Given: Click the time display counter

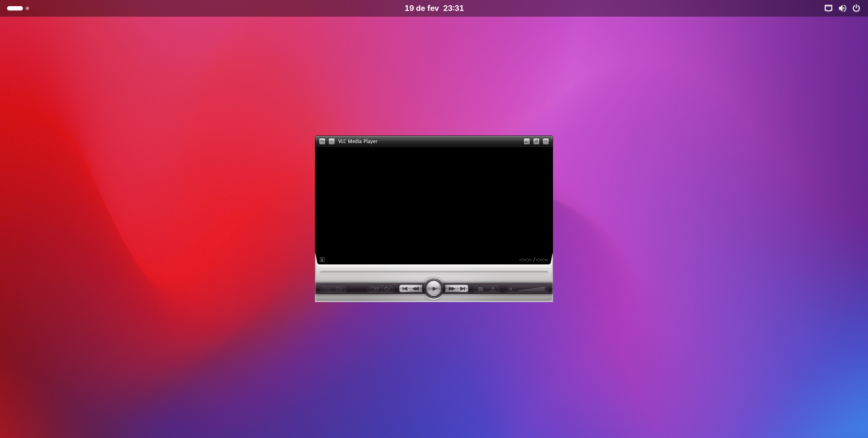Looking at the screenshot, I should tap(533, 260).
